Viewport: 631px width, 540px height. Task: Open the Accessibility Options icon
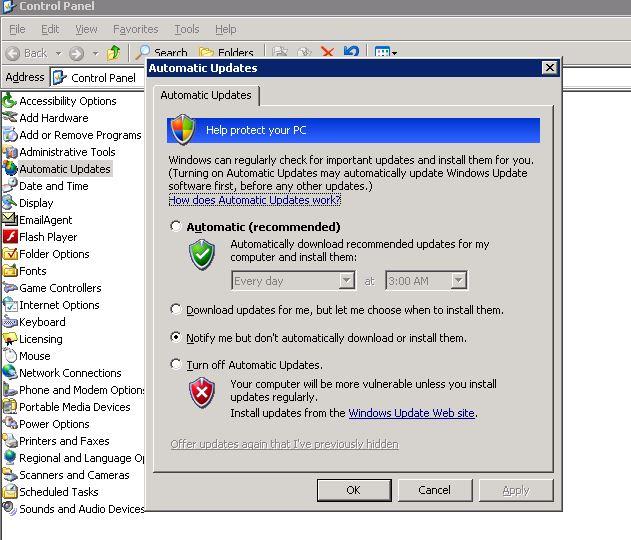pyautogui.click(x=9, y=101)
